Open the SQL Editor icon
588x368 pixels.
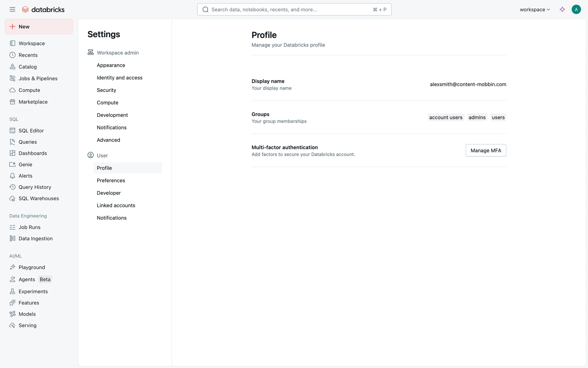12,131
